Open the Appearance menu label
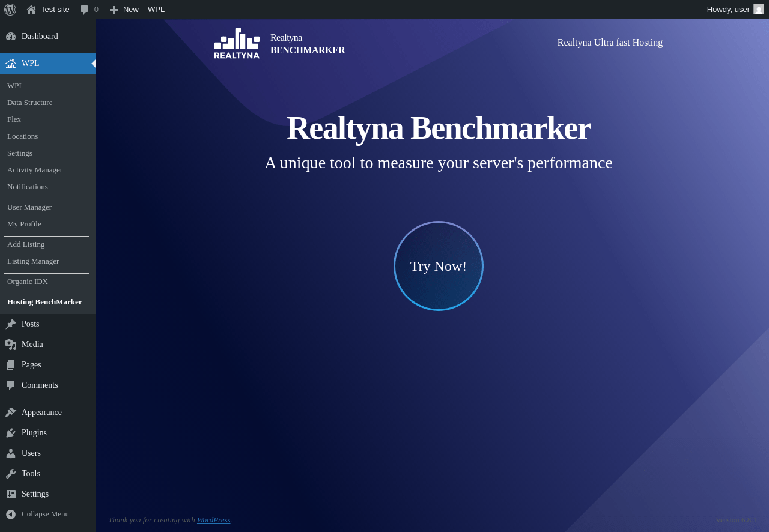This screenshot has width=769, height=532. (x=41, y=413)
